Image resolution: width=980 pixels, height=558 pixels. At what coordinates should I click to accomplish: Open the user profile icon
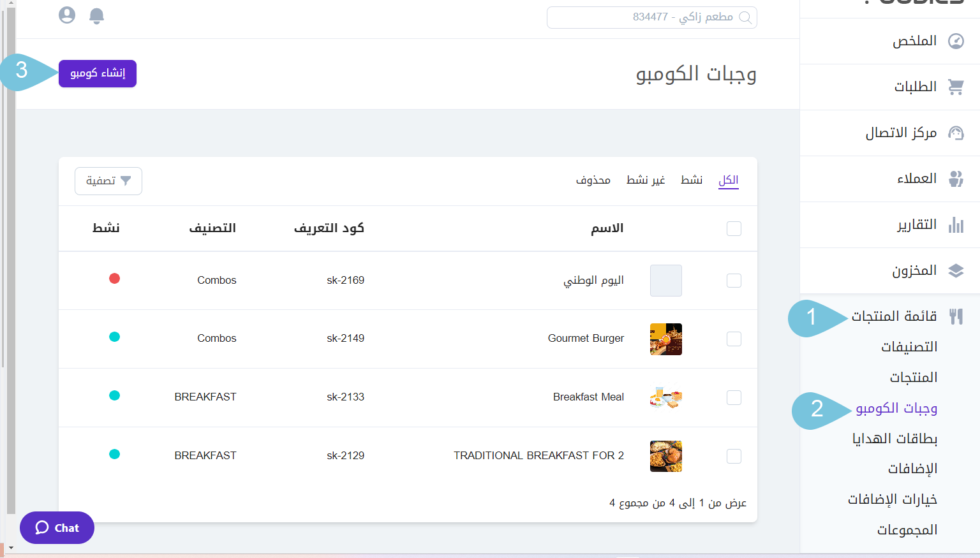67,15
